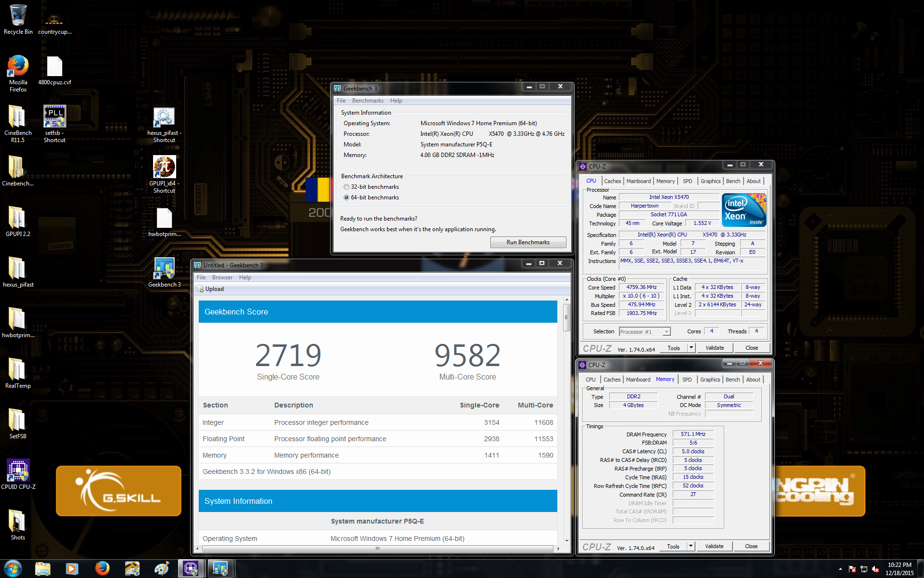Click the taskbar clock showing 10:22 PM
924x578 pixels.
[x=899, y=569]
